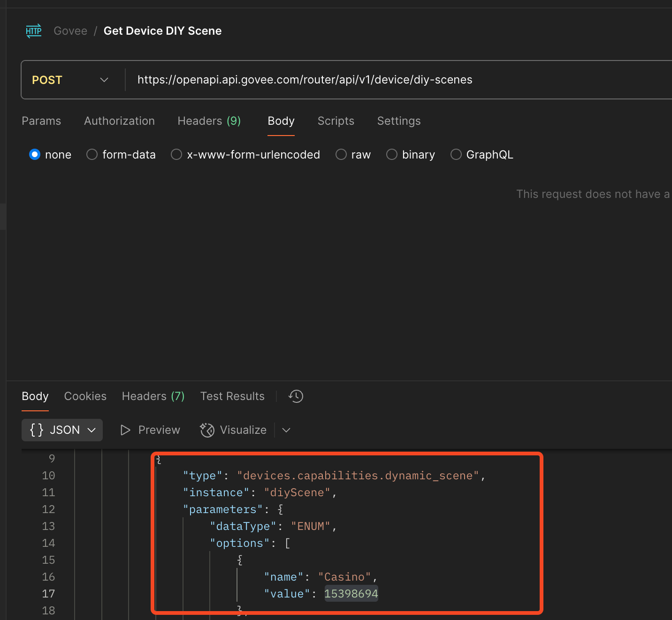
Task: Click the Visualize sparkle icon
Action: (207, 430)
